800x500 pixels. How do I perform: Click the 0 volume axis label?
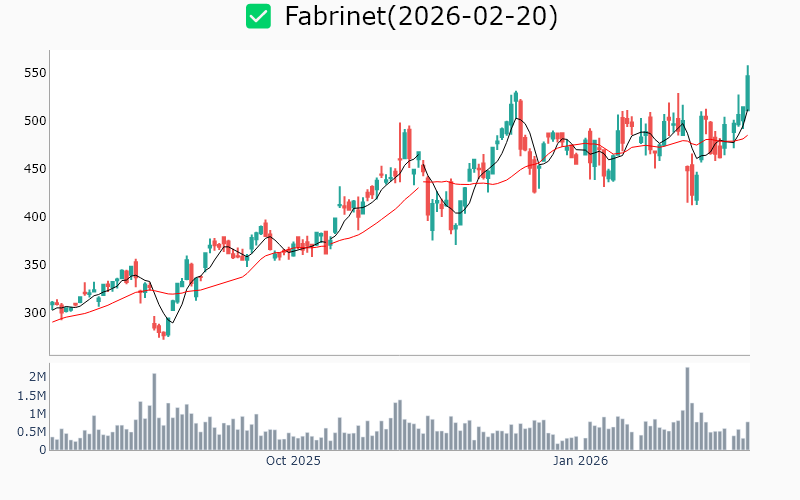point(42,450)
